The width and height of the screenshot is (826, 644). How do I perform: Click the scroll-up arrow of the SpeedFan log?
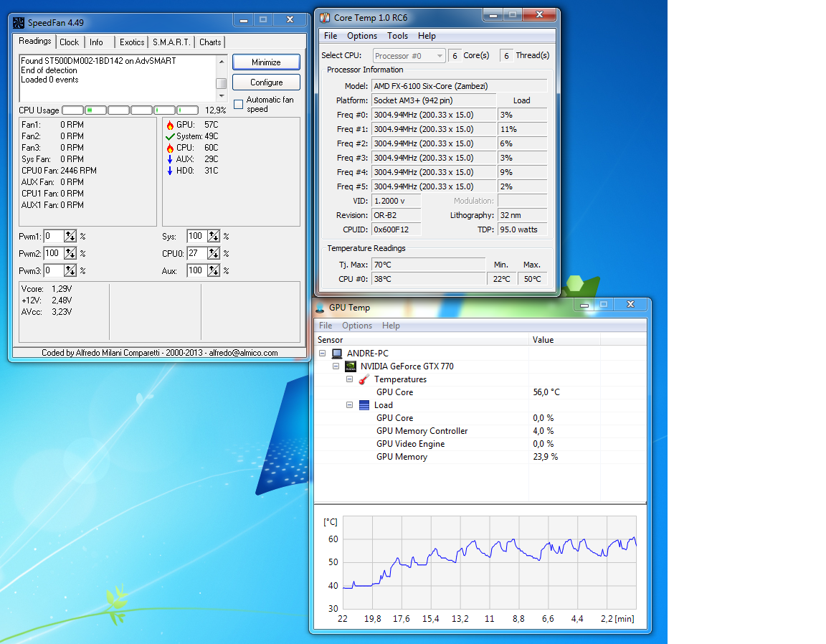[x=222, y=62]
